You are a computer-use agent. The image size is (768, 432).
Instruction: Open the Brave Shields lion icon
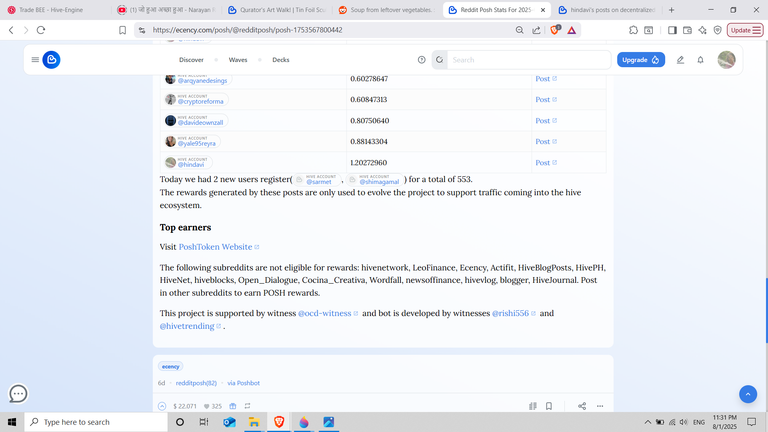tap(555, 30)
